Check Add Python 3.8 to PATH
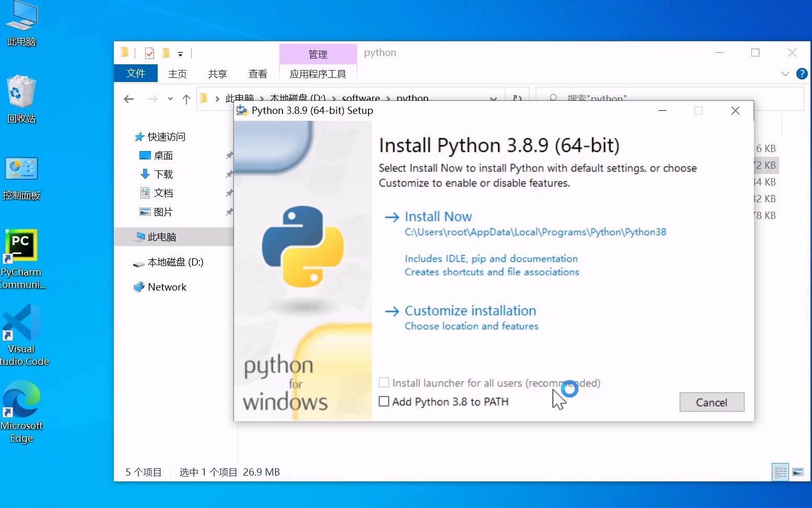The width and height of the screenshot is (812, 508). pyautogui.click(x=384, y=401)
